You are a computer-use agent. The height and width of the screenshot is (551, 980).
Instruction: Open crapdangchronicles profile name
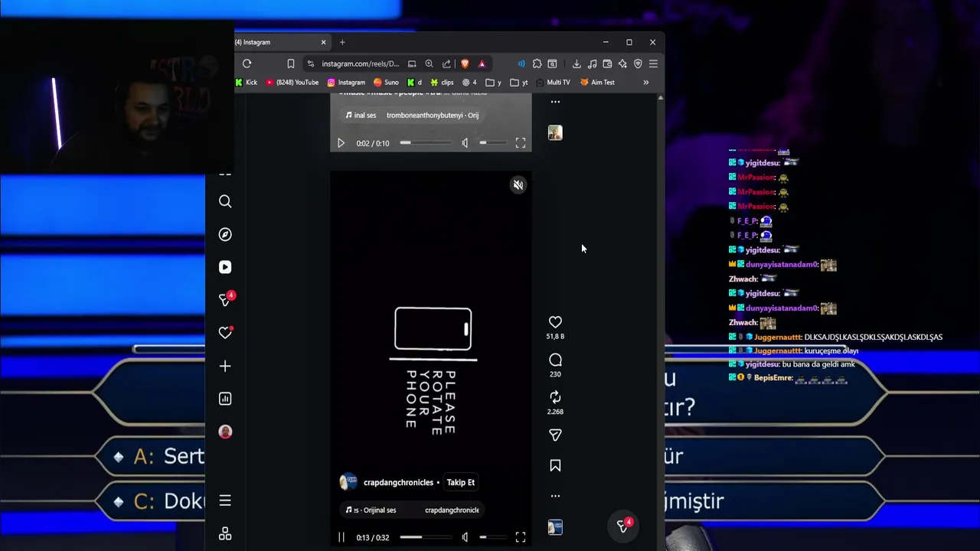pos(398,483)
